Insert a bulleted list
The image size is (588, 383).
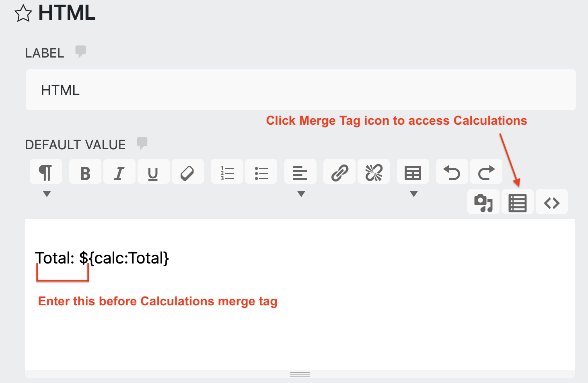(261, 171)
